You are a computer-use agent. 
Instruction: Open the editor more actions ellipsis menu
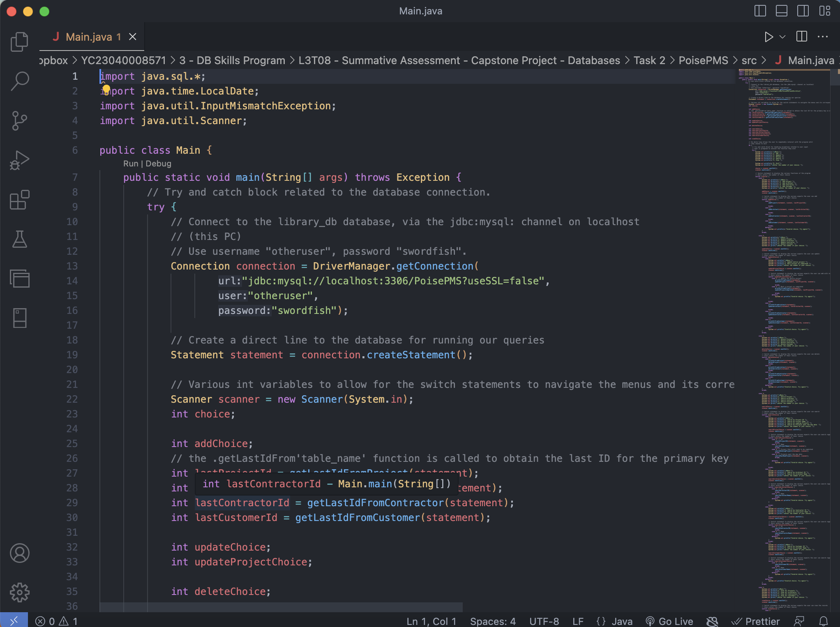click(x=823, y=37)
